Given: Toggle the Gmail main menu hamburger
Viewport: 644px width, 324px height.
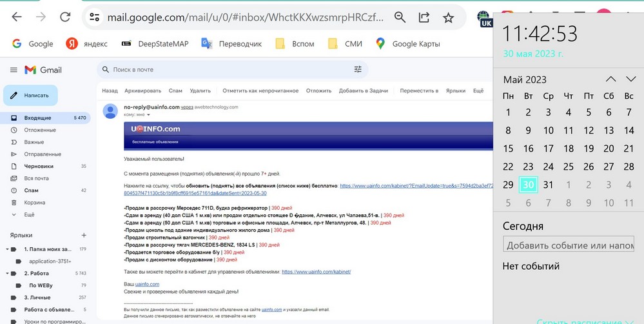Looking at the screenshot, I should pyautogui.click(x=14, y=70).
